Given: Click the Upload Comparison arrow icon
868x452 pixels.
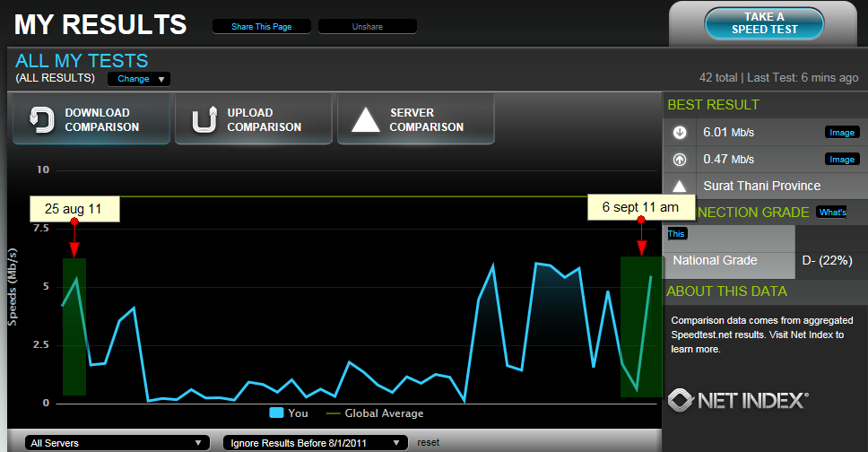Looking at the screenshot, I should pos(204,119).
